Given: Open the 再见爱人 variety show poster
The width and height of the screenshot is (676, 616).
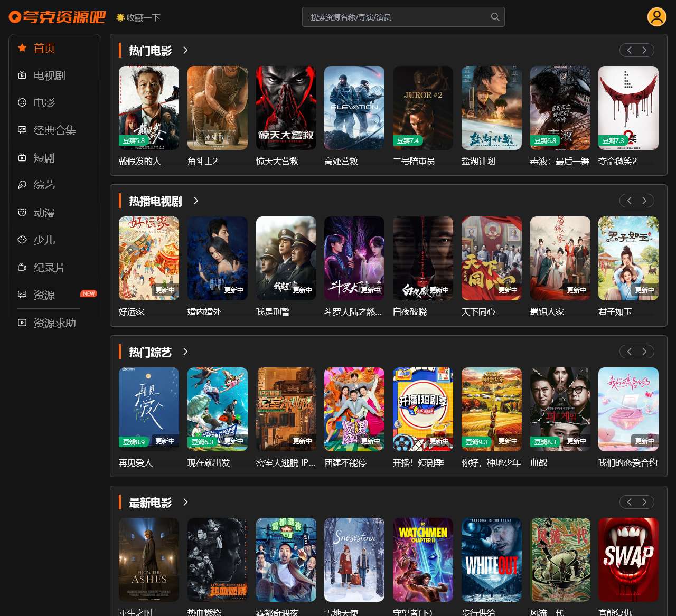Looking at the screenshot, I should click(149, 409).
